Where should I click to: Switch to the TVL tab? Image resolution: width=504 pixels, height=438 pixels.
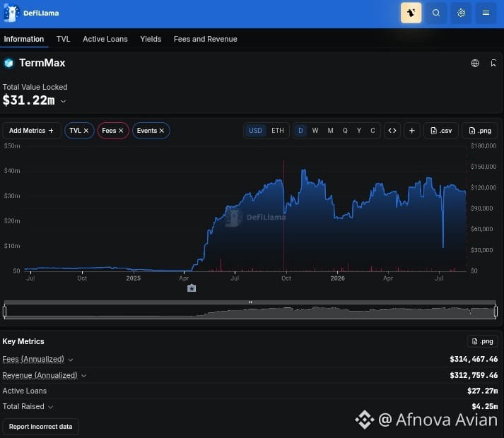click(x=64, y=39)
